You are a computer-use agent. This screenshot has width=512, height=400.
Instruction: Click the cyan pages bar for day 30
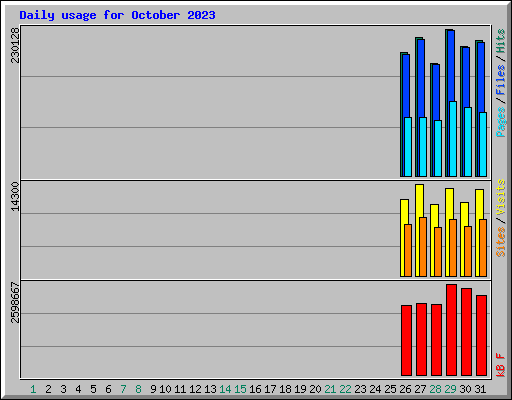[468, 142]
